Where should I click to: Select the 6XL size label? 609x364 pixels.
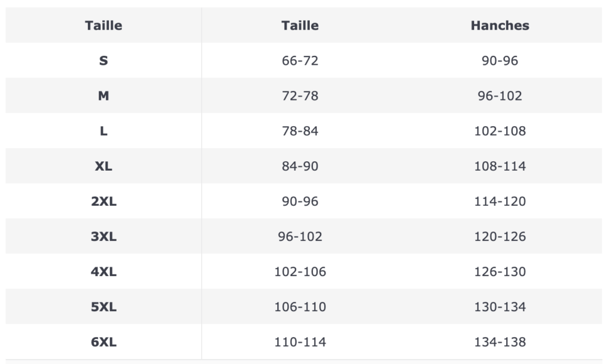[103, 342]
